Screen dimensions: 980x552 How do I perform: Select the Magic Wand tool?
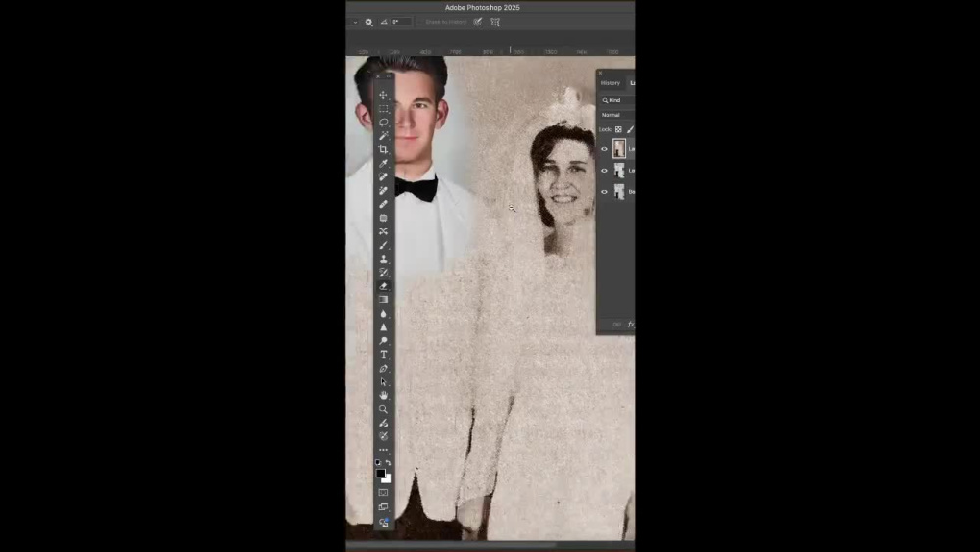point(384,136)
